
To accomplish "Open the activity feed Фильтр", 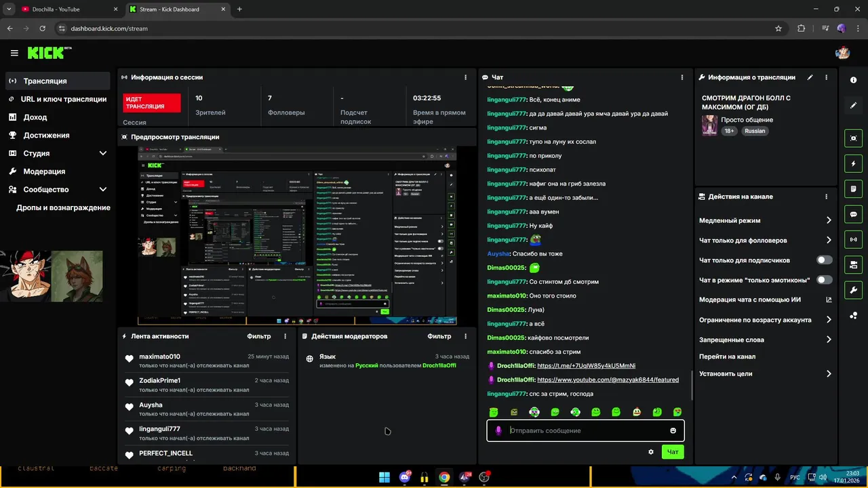I will click(258, 336).
